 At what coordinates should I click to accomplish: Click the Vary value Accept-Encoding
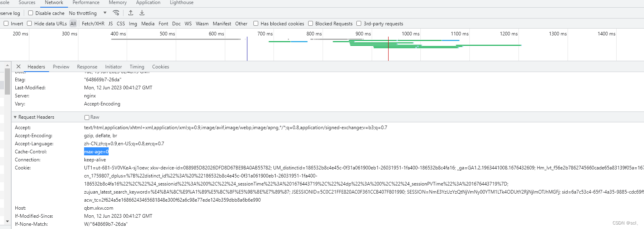coord(102,104)
